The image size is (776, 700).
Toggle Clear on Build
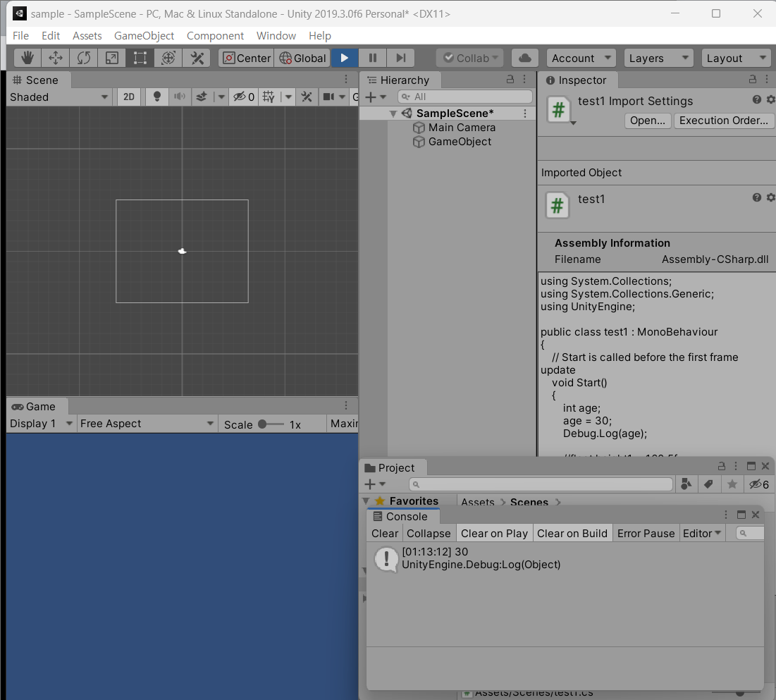click(x=572, y=533)
